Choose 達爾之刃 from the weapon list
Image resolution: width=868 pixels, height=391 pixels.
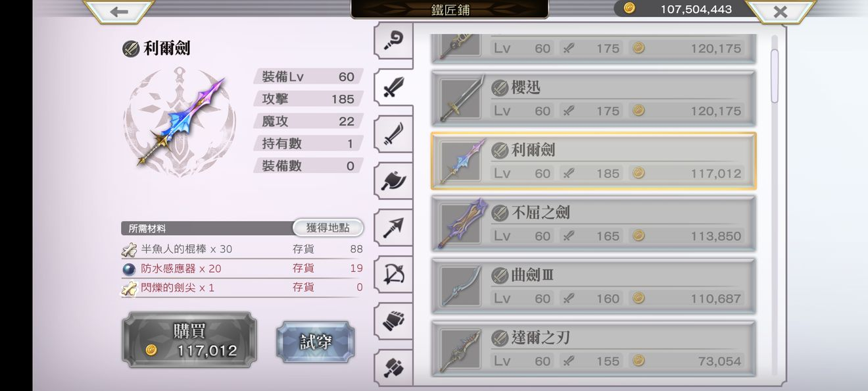593,348
